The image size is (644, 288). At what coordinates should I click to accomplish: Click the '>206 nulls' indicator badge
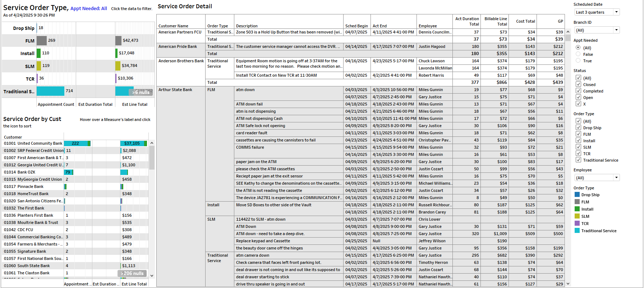[x=132, y=274]
